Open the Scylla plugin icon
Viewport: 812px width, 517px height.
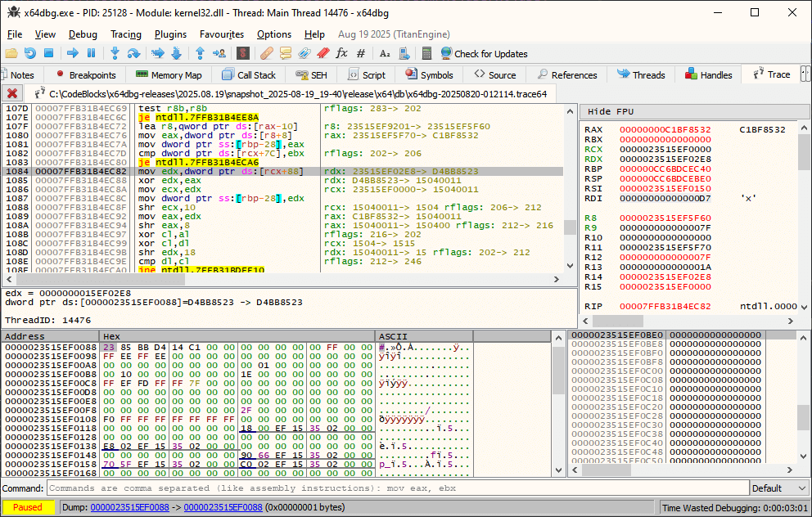pos(242,53)
